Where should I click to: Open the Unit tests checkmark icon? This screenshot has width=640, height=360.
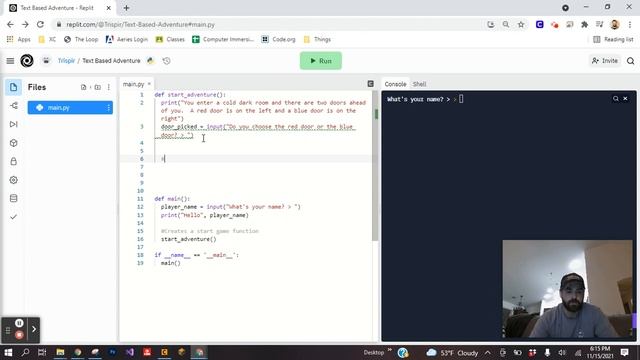(x=13, y=217)
